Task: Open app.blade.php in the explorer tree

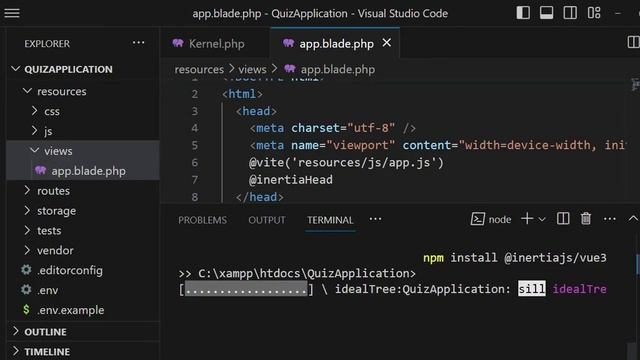Action: click(83, 171)
